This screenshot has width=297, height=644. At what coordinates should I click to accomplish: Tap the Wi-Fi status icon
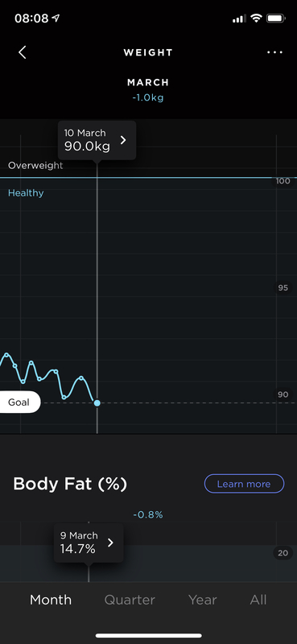[x=256, y=18]
